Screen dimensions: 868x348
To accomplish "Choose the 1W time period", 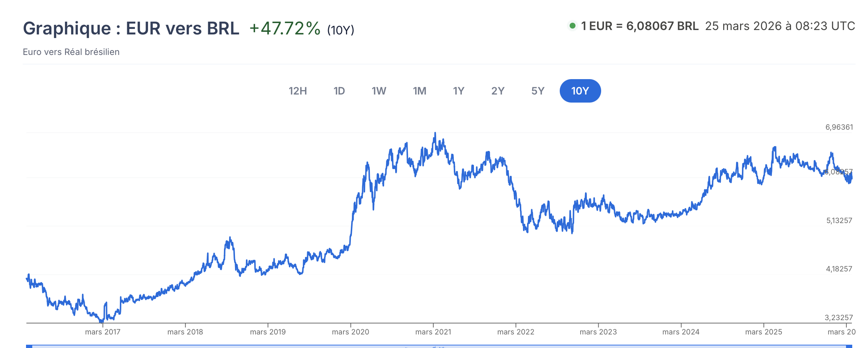I will [x=379, y=91].
